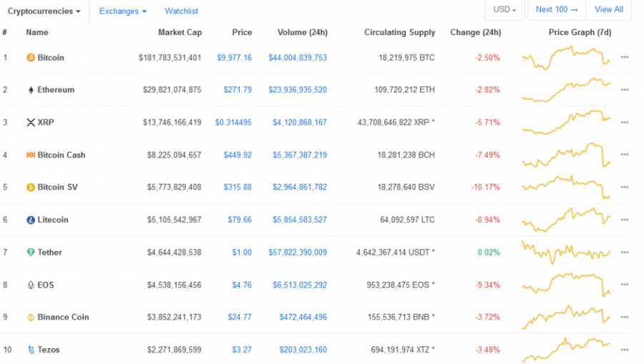The width and height of the screenshot is (644, 364).
Task: Sort by the Market Cap column header
Action: (180, 32)
